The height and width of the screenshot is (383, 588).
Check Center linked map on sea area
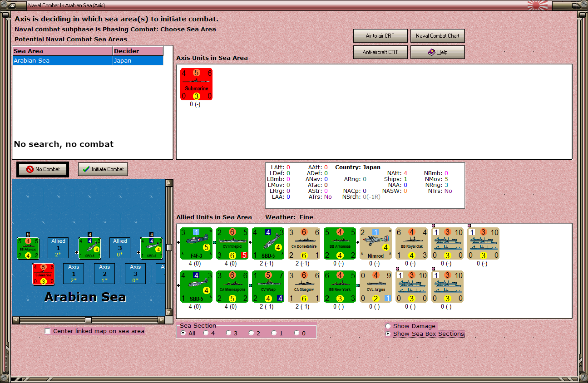click(48, 331)
